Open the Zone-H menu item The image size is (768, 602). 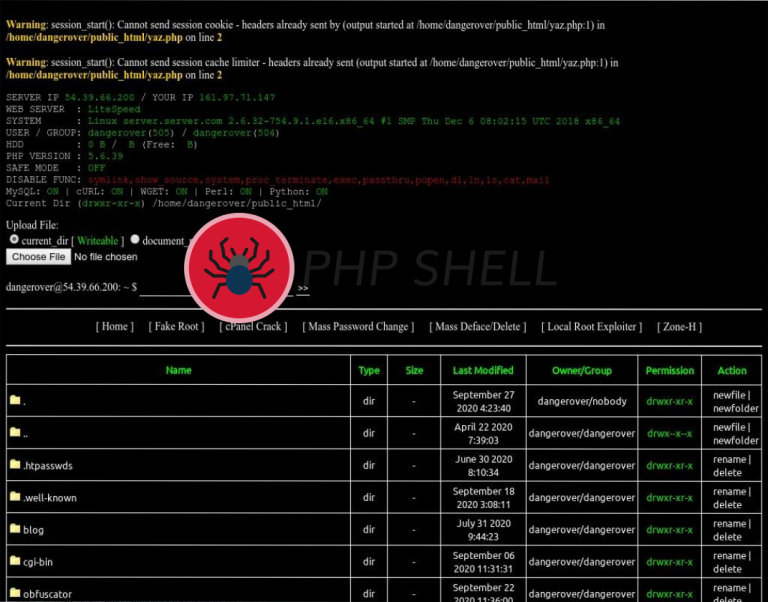coord(679,326)
